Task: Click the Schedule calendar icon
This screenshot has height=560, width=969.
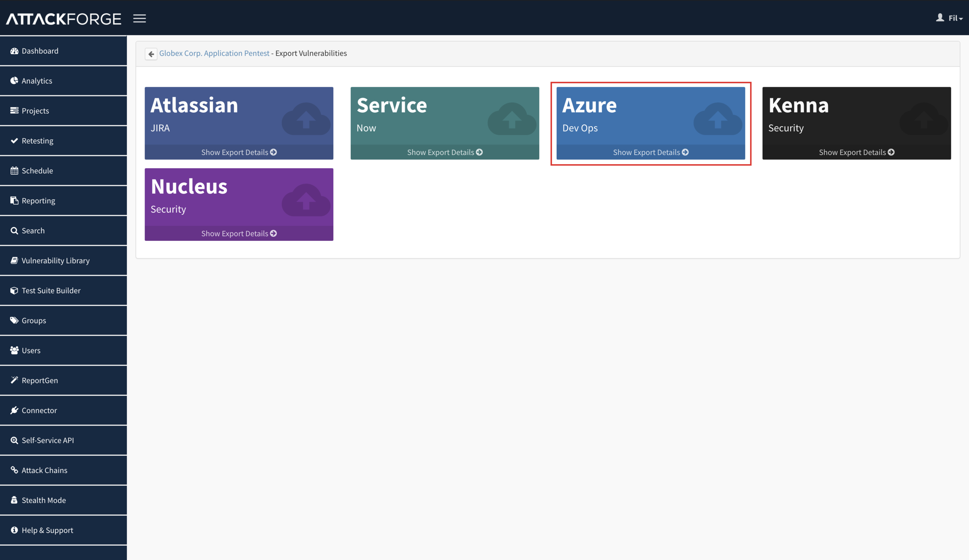Action: click(x=14, y=170)
